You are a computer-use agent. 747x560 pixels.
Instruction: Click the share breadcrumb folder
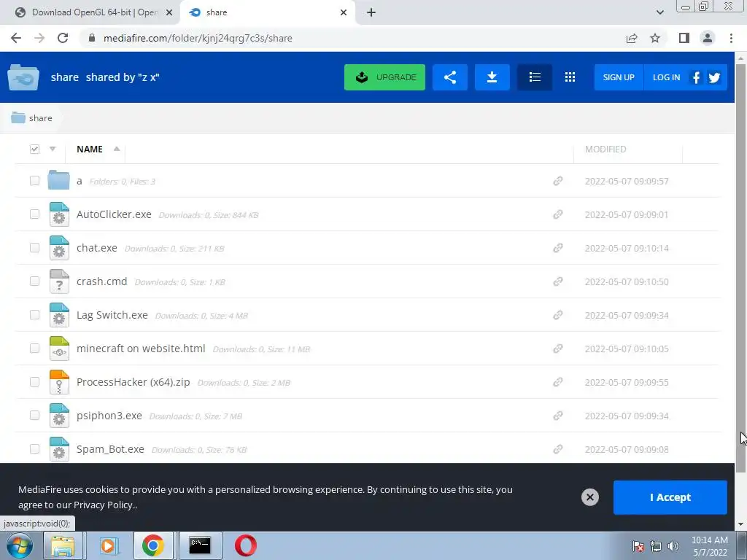31,117
